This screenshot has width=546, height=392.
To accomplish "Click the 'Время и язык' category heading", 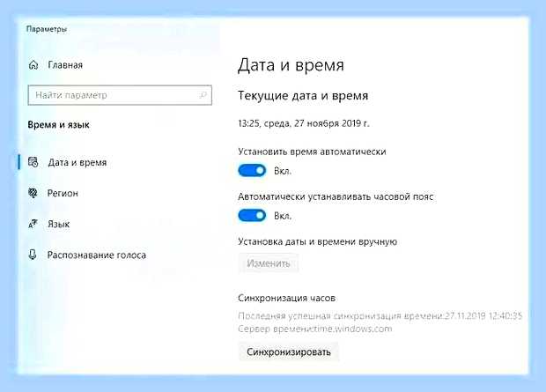I will (58, 125).
